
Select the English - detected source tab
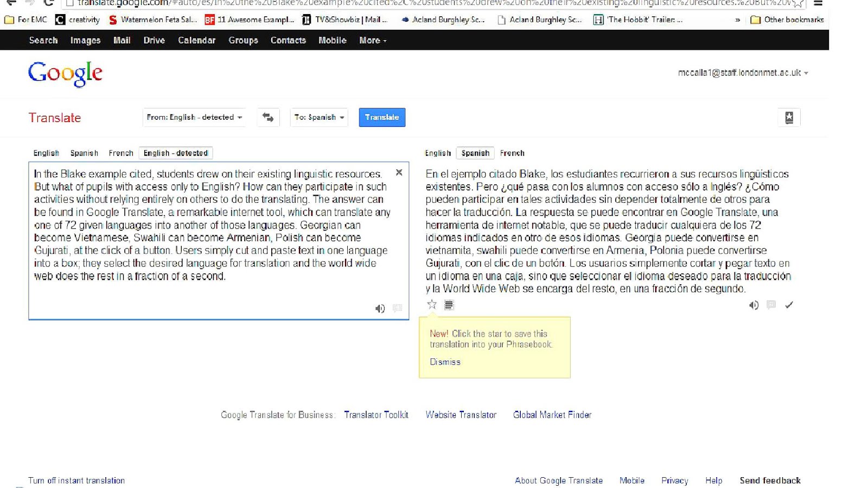[176, 153]
